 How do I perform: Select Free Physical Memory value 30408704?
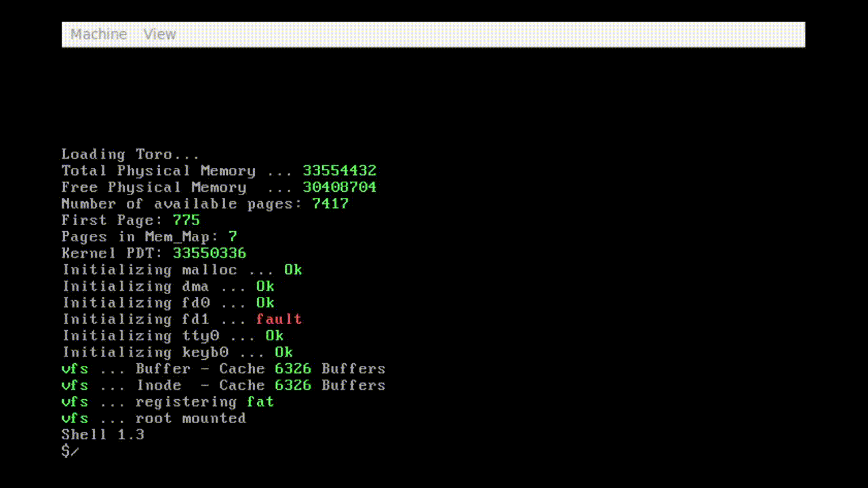[340, 187]
